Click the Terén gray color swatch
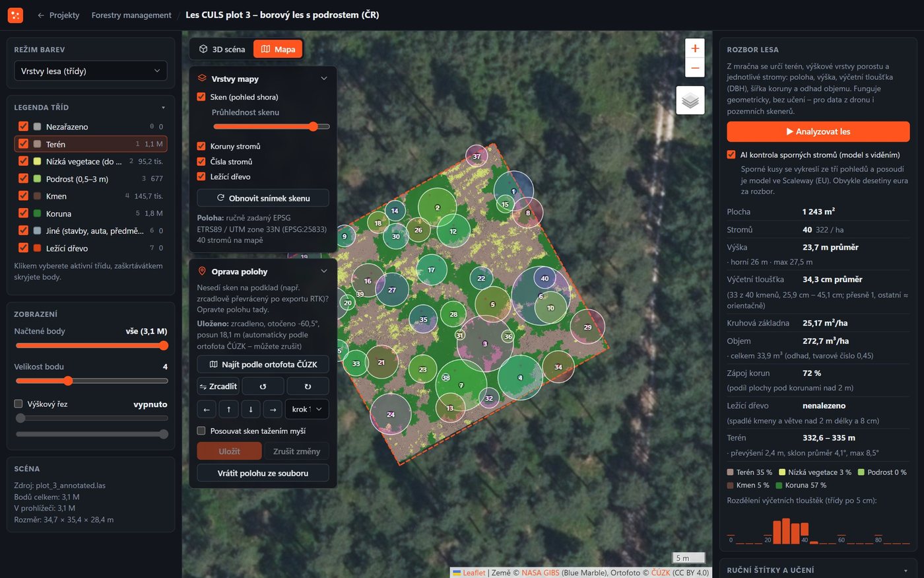The image size is (924, 578). pos(38,144)
